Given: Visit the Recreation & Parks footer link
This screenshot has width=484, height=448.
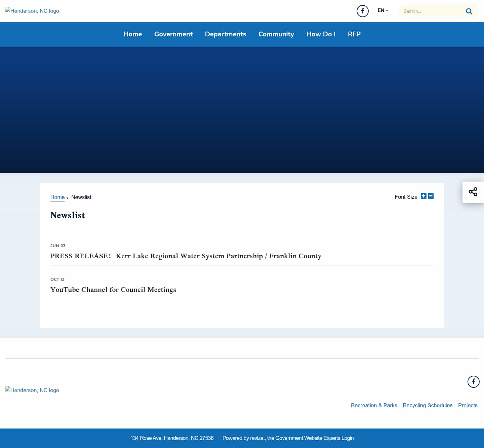Looking at the screenshot, I should point(374,405).
